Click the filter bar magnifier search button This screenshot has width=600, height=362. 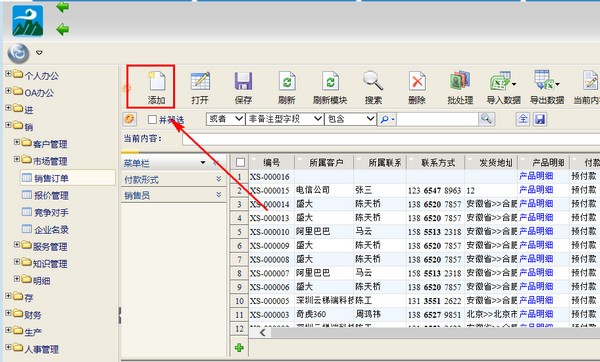pyautogui.click(x=486, y=119)
